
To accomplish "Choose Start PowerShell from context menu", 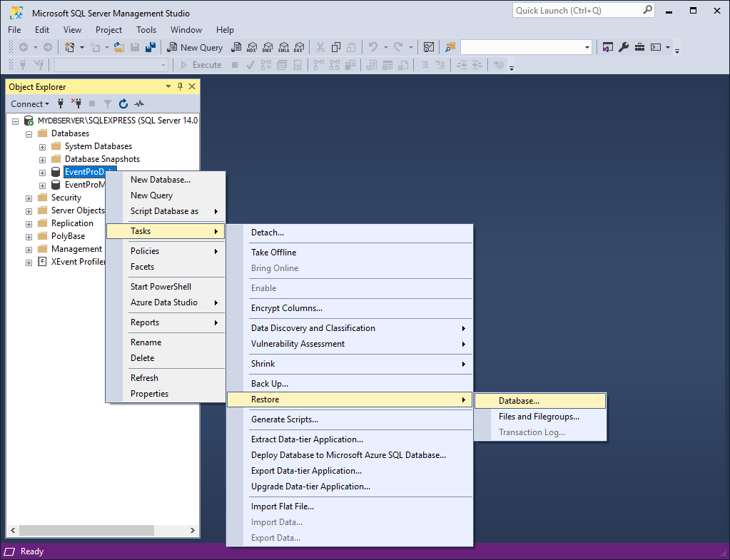I will click(x=166, y=287).
